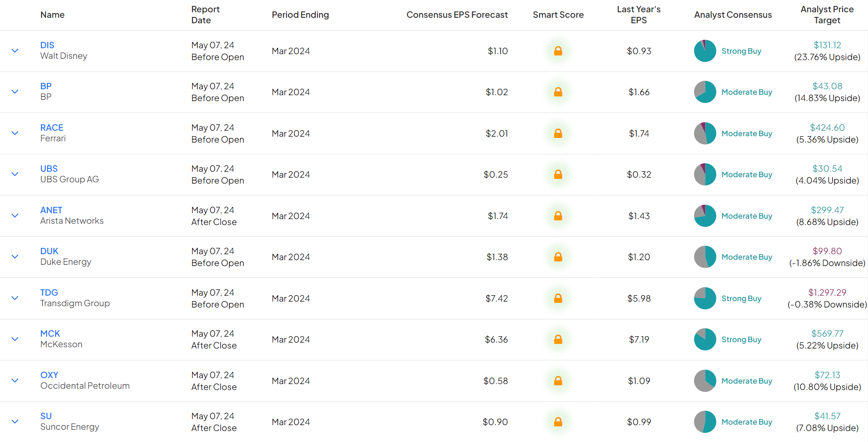Sort by the Name column header
The image size is (868, 442).
[52, 15]
